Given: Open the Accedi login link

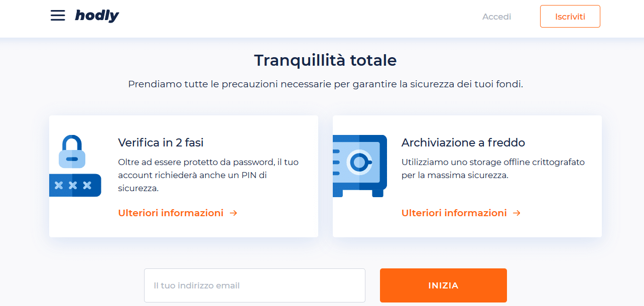Looking at the screenshot, I should tap(496, 17).
